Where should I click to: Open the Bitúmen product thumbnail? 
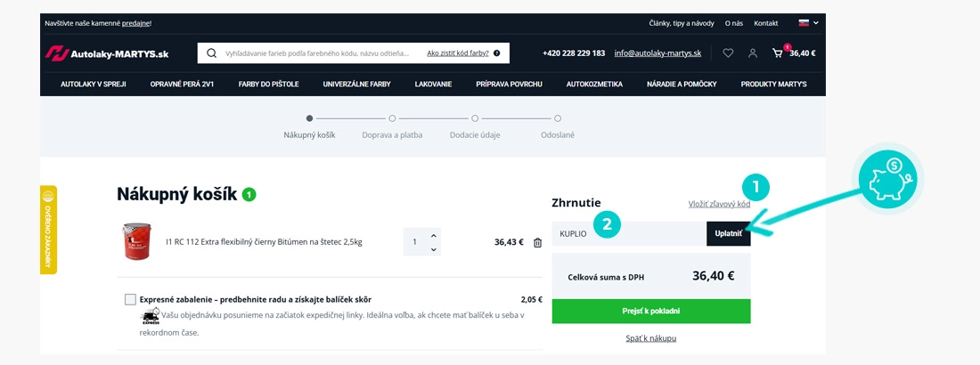(136, 242)
